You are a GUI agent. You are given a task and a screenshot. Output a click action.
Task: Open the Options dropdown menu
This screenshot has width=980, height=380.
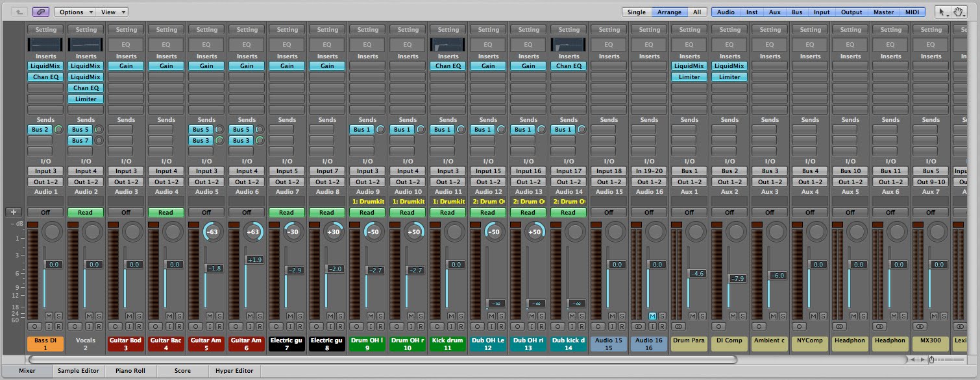[73, 12]
